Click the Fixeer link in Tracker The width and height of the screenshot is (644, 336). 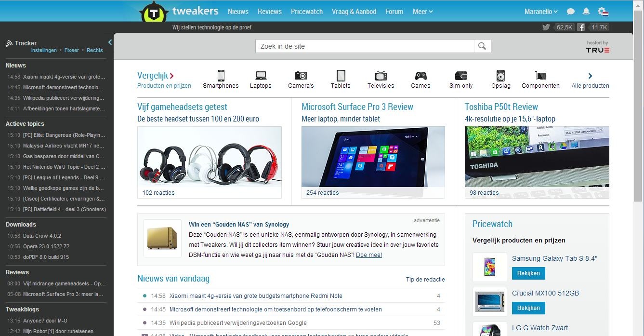(x=72, y=50)
